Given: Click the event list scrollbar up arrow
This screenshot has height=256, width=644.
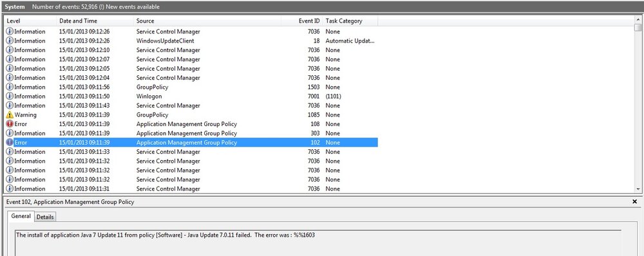Looking at the screenshot, I should point(638,19).
